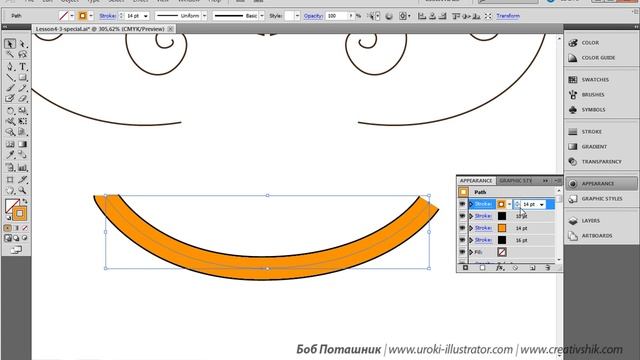Hide the black 16 pt stroke
Viewport: 640px width, 360px height.
(462, 240)
